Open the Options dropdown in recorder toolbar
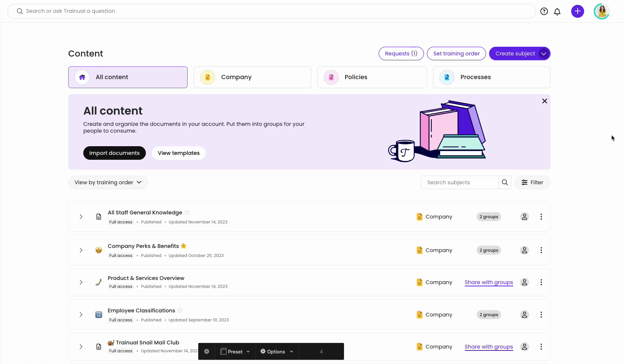The height and width of the screenshot is (364, 624). 277,352
